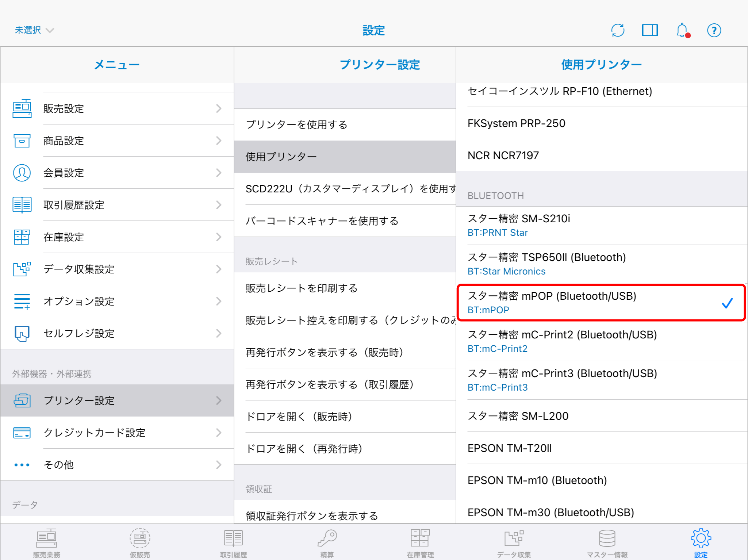
Task: Select ドロアを開く（販売時） row
Action: [x=345, y=417]
